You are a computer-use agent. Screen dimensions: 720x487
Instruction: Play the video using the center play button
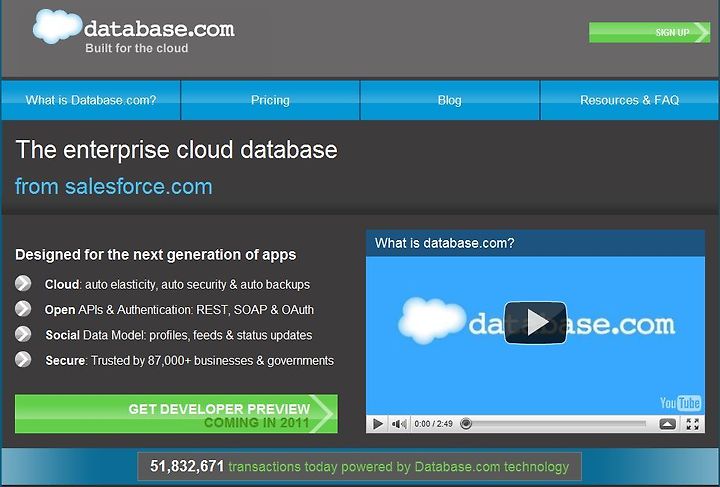pos(535,323)
